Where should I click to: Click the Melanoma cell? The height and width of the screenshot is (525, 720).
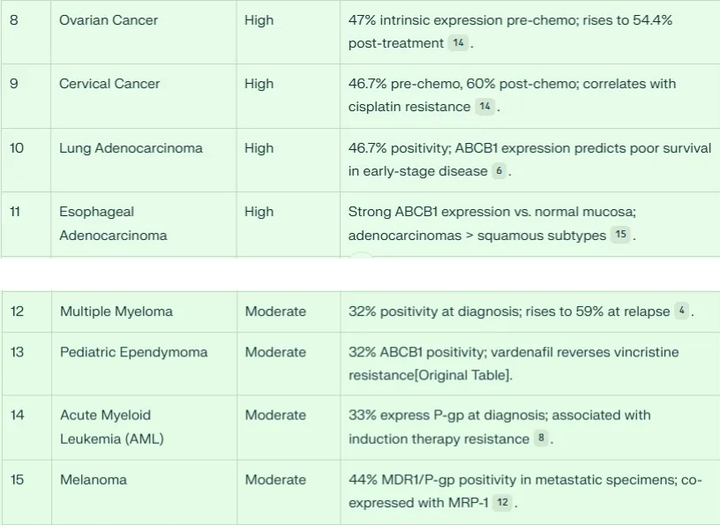(93, 480)
